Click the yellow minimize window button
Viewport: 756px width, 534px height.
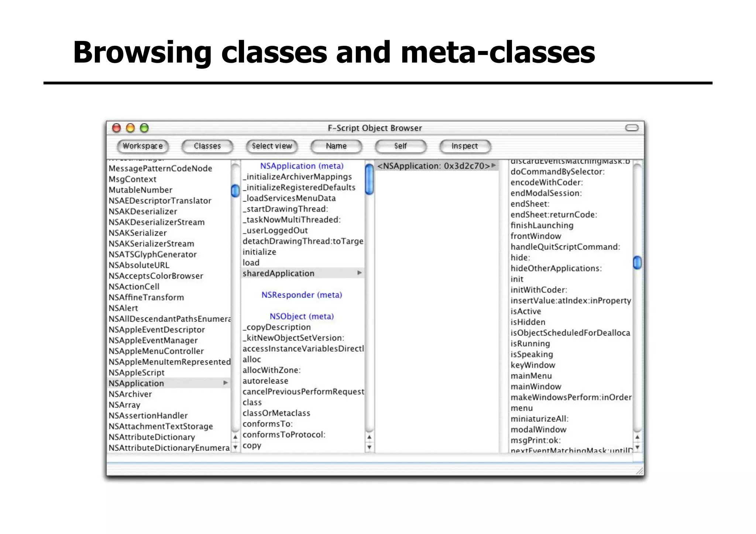click(130, 128)
